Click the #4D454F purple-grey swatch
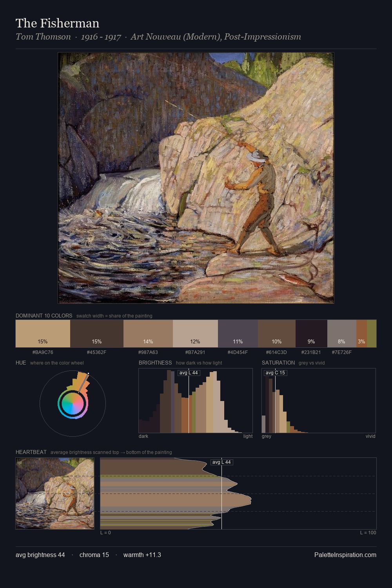The image size is (392, 588). pos(238,334)
